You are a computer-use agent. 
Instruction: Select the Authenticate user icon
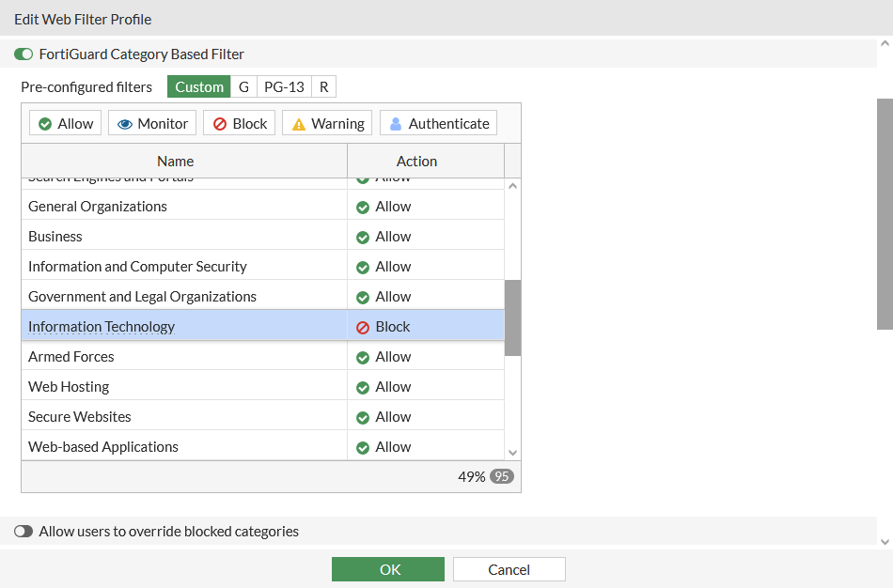(x=398, y=122)
